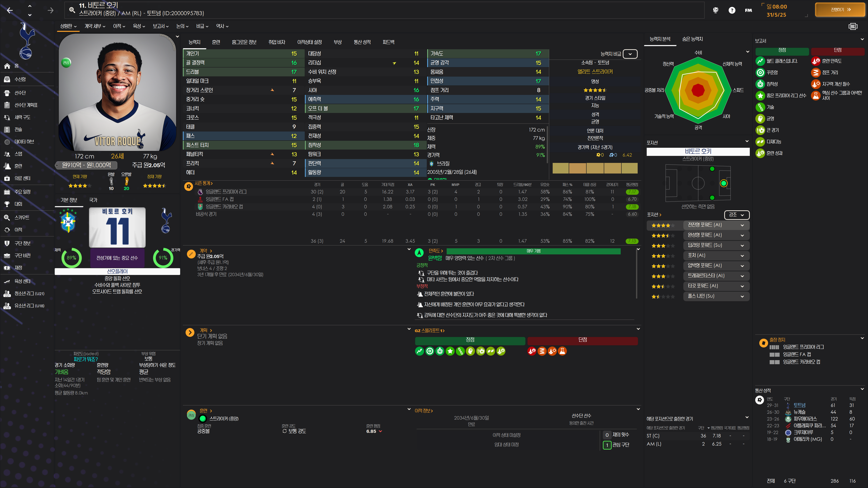Viewport: 868px width, 488px height.
Task: Click the back arrow navigation icon
Action: pos(10,10)
